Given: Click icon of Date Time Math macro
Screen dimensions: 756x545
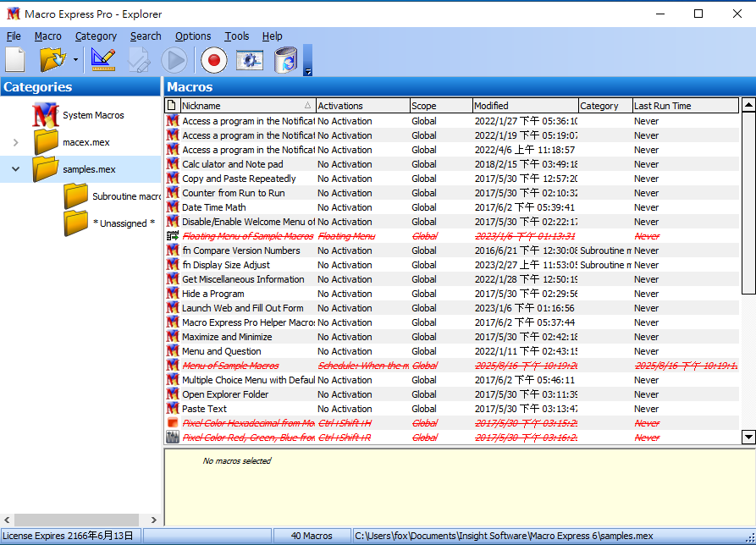Looking at the screenshot, I should [x=173, y=207].
